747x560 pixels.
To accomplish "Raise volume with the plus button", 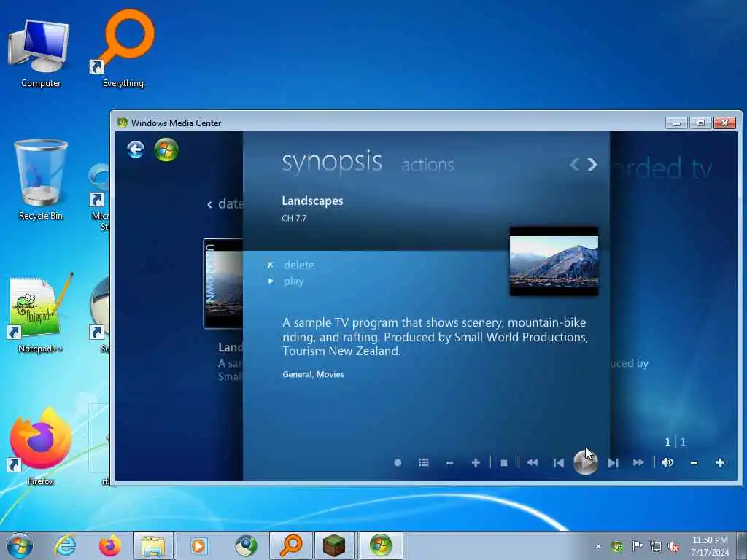I will tap(720, 462).
